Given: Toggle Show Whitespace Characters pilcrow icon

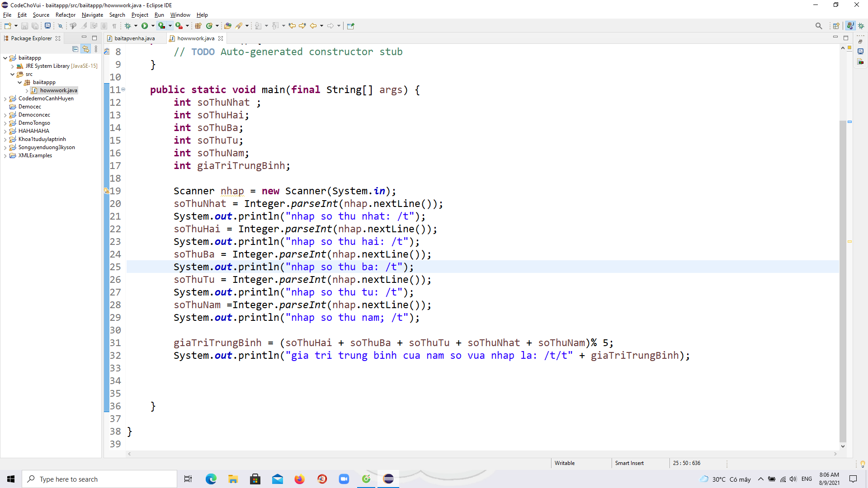Looking at the screenshot, I should (114, 26).
